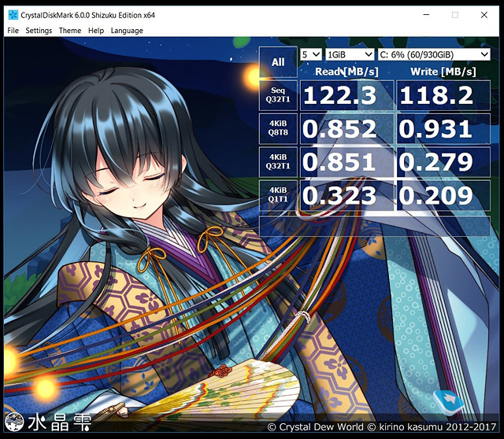
Task: Start the Seq Q32T1 test
Action: [x=278, y=96]
